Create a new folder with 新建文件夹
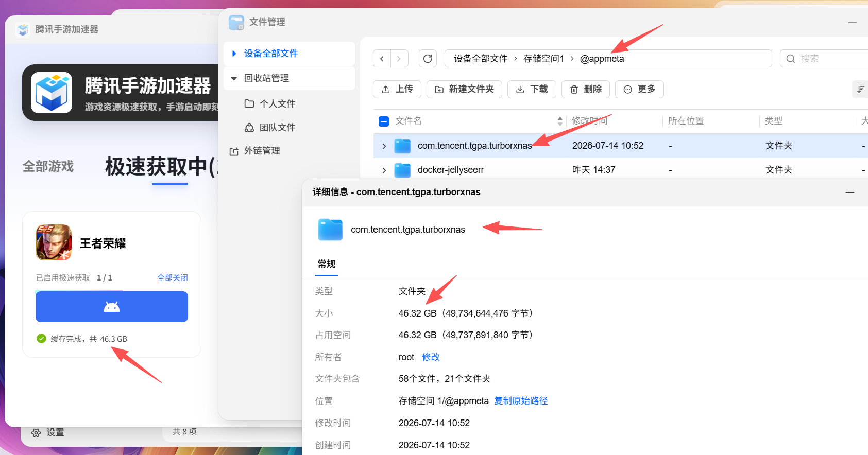 point(464,89)
